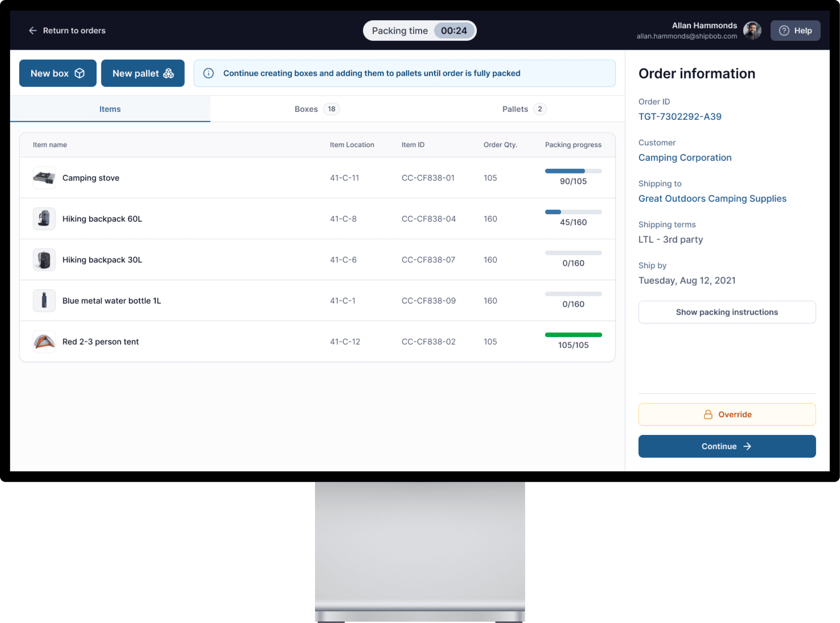The height and width of the screenshot is (623, 840).
Task: Click the New box cube icon
Action: 80,73
